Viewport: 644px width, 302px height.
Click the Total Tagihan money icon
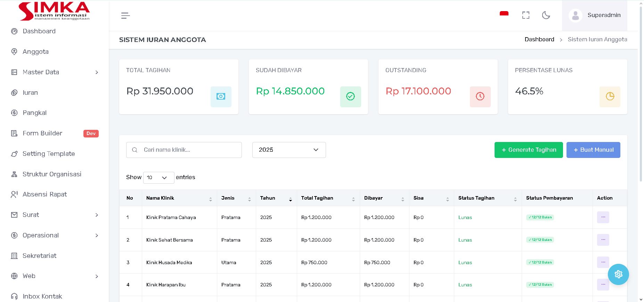click(221, 97)
